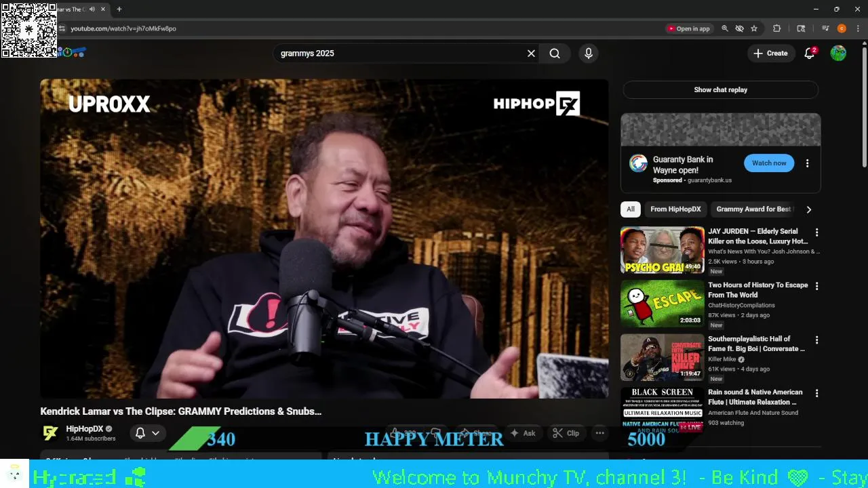Select the All filter chip
This screenshot has height=488, width=868.
click(631, 209)
